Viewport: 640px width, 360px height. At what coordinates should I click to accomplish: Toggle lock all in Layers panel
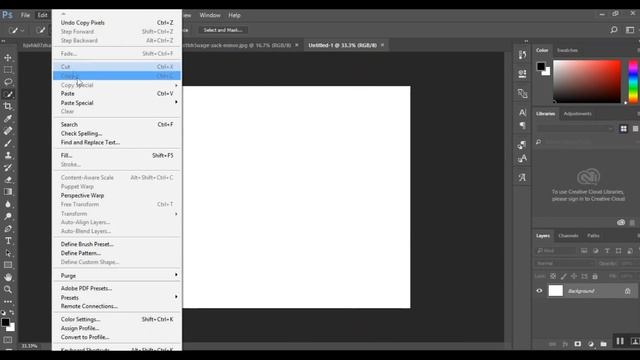595,276
